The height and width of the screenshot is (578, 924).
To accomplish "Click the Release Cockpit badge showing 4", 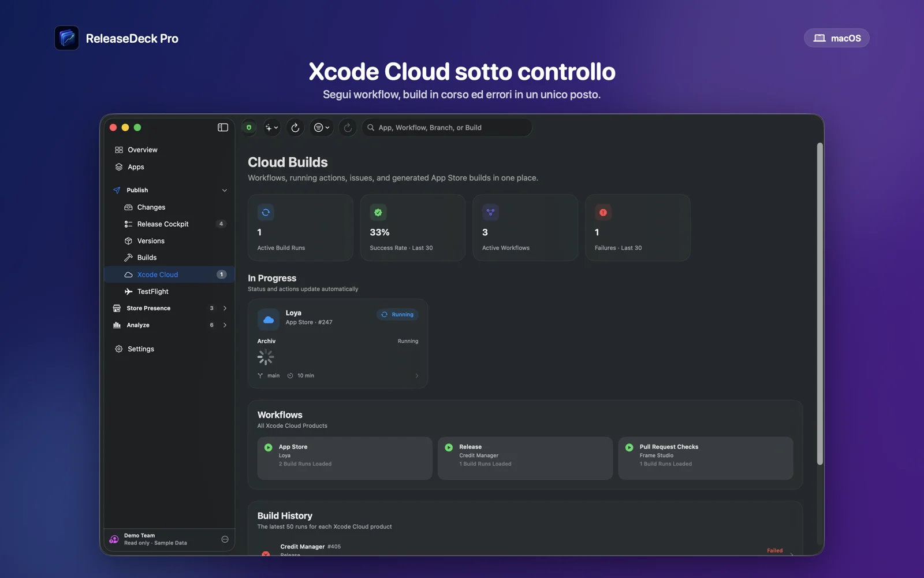I will click(221, 224).
